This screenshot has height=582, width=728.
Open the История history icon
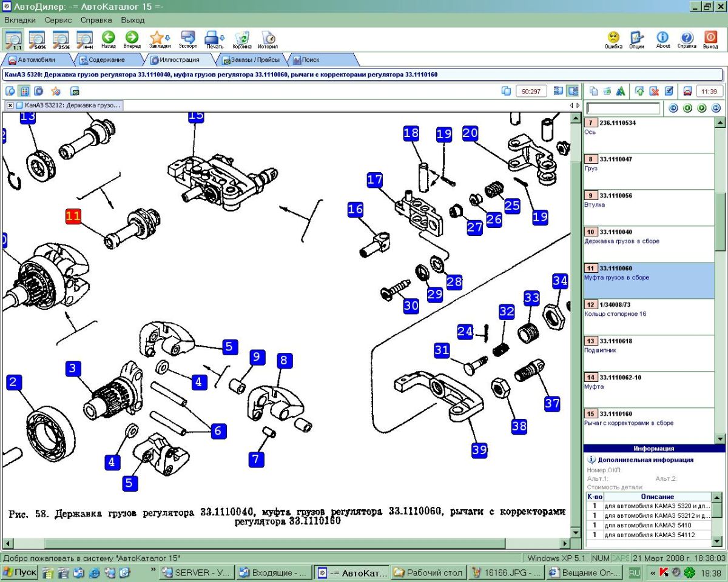(x=268, y=39)
